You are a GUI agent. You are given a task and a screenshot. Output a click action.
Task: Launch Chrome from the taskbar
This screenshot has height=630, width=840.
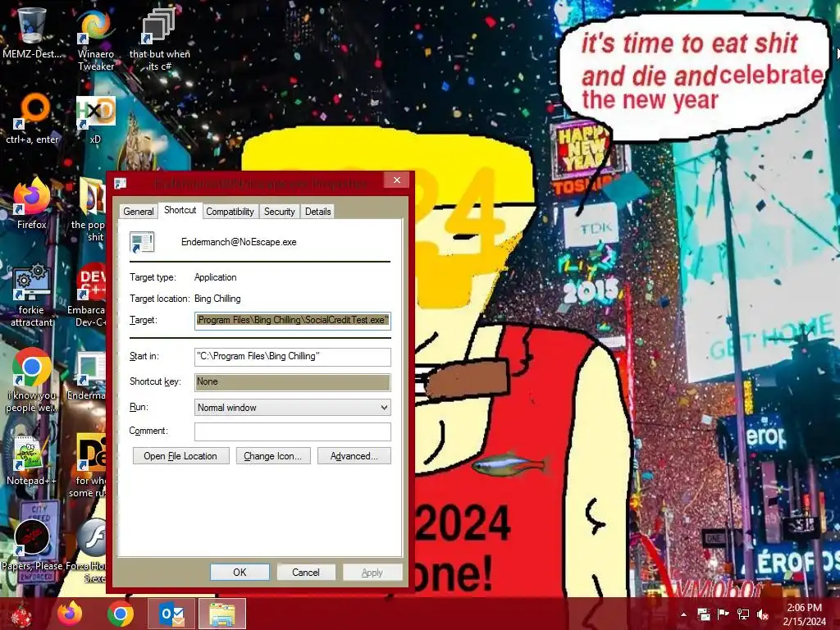[x=121, y=614]
